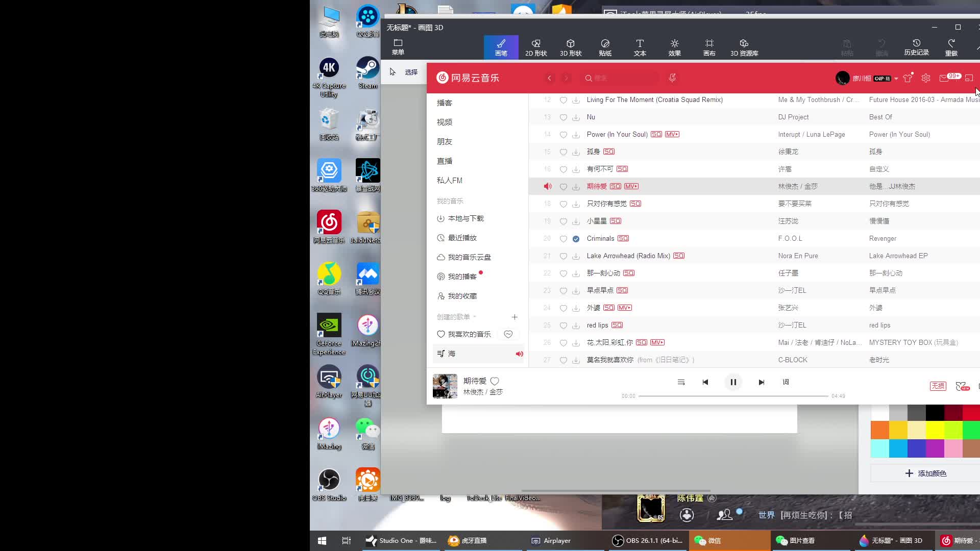
Task: Download the song Power (In Your Soul)
Action: click(576, 135)
